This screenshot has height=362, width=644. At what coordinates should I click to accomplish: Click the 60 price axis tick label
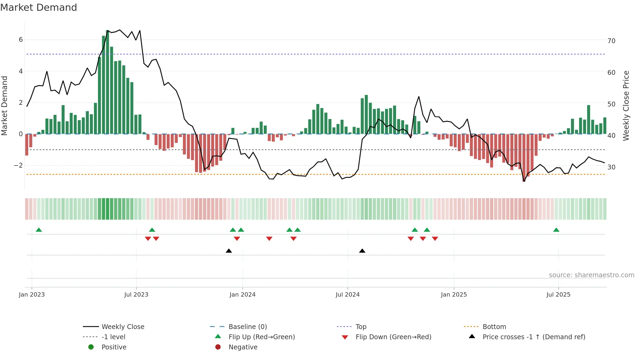point(612,73)
